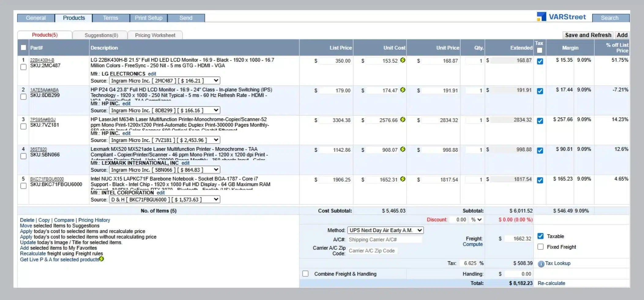Click the Carrier A/C Zip Code field
Viewport: 644px width, 300px height.
coord(372,251)
